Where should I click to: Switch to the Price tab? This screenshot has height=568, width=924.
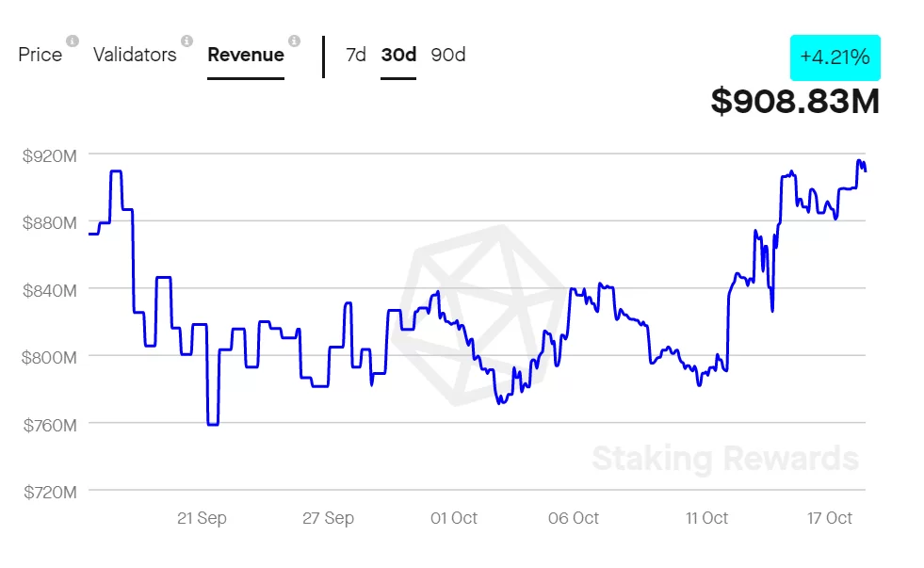[41, 55]
